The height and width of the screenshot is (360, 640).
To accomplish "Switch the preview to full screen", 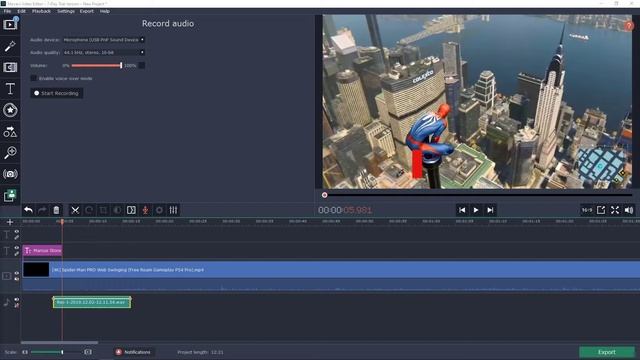I will (615, 210).
